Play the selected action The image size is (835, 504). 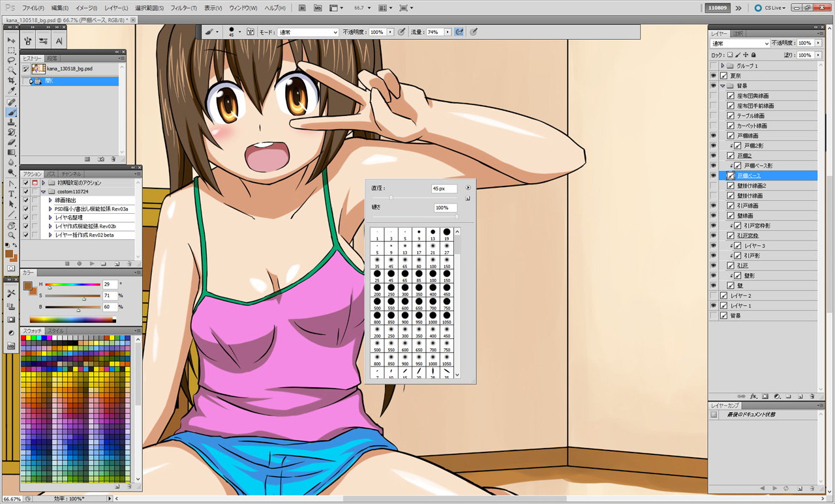[92, 263]
